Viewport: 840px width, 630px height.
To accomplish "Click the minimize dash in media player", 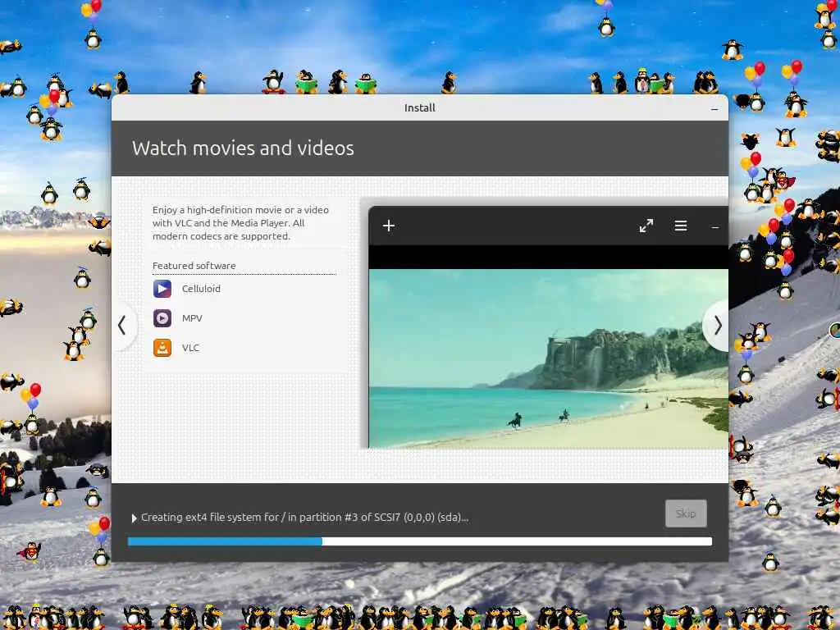I will tap(714, 228).
